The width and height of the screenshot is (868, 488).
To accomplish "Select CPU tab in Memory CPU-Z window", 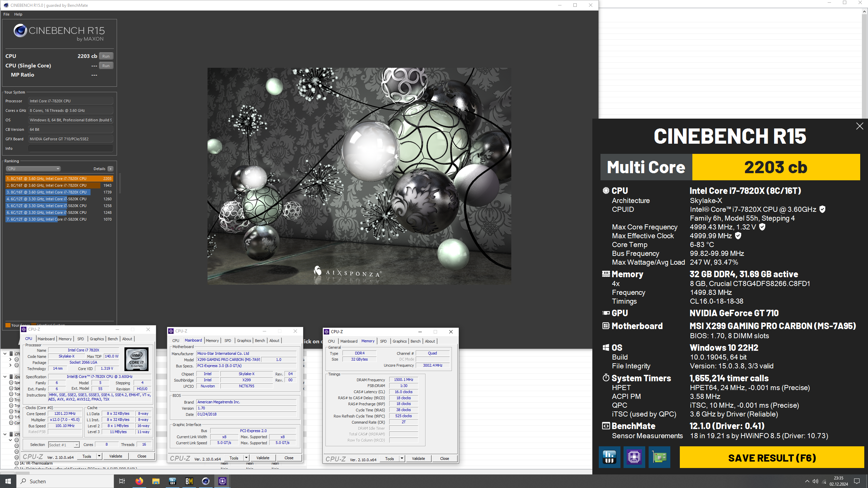I will click(x=331, y=341).
